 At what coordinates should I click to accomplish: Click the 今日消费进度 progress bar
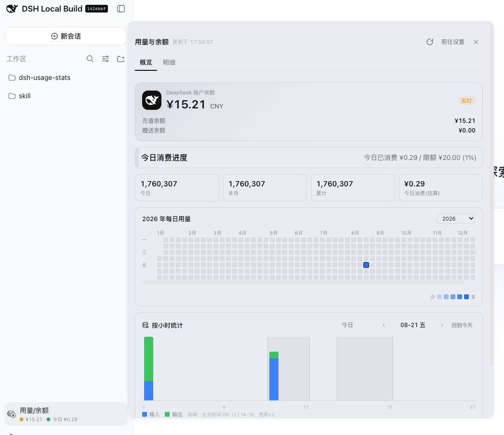308,158
